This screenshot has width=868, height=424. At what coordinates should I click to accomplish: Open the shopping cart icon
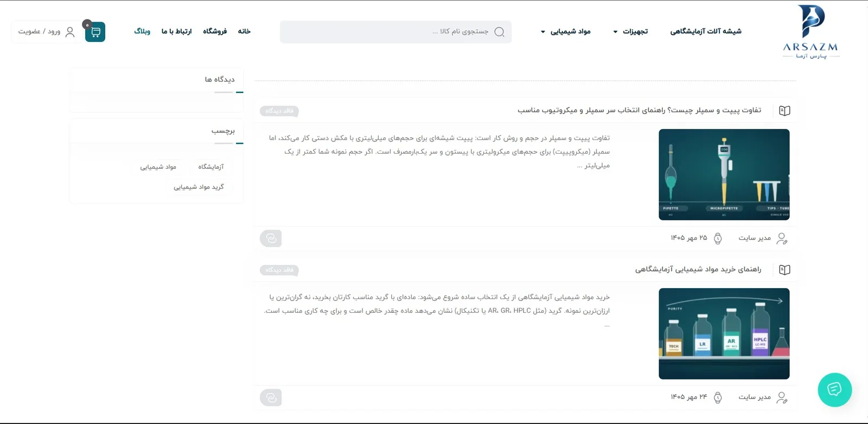click(x=95, y=32)
